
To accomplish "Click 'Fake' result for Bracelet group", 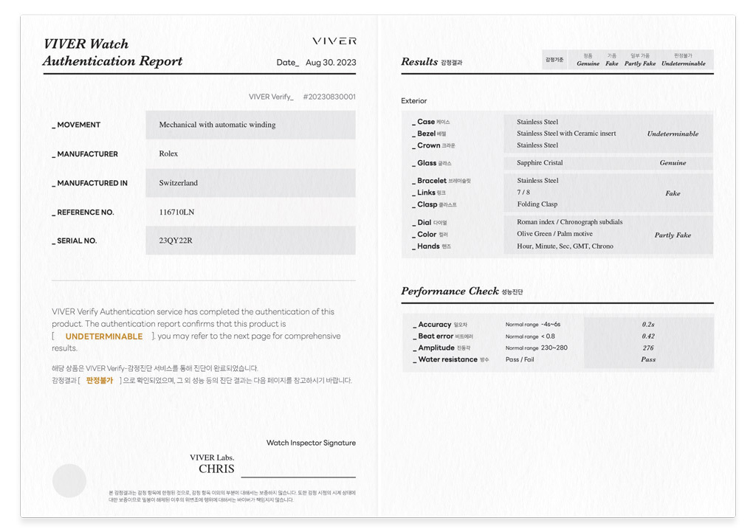I will (673, 193).
